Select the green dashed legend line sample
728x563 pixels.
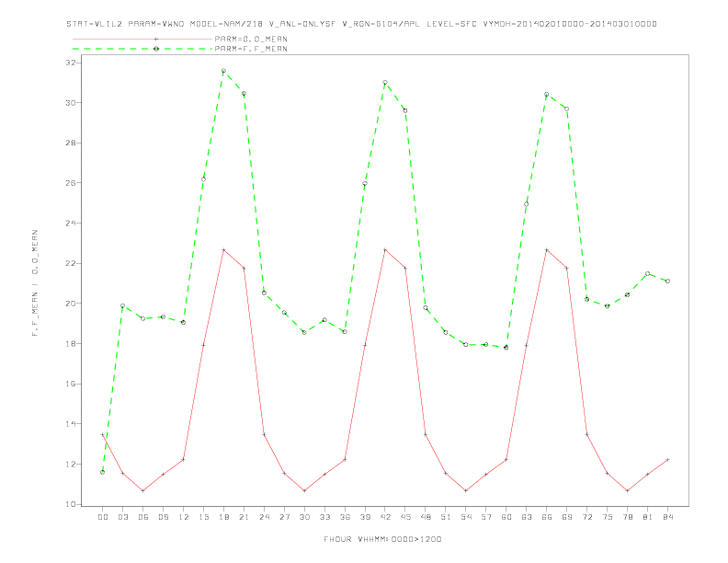(x=143, y=49)
